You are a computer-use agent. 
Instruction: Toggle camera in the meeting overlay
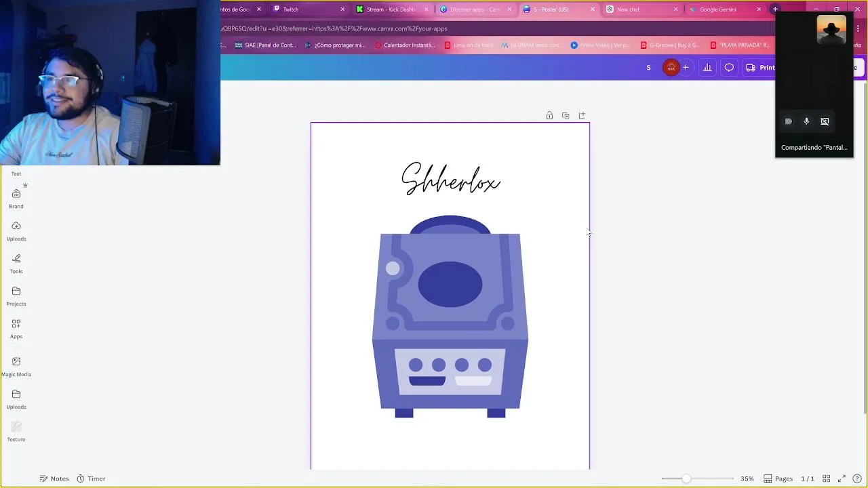click(789, 121)
